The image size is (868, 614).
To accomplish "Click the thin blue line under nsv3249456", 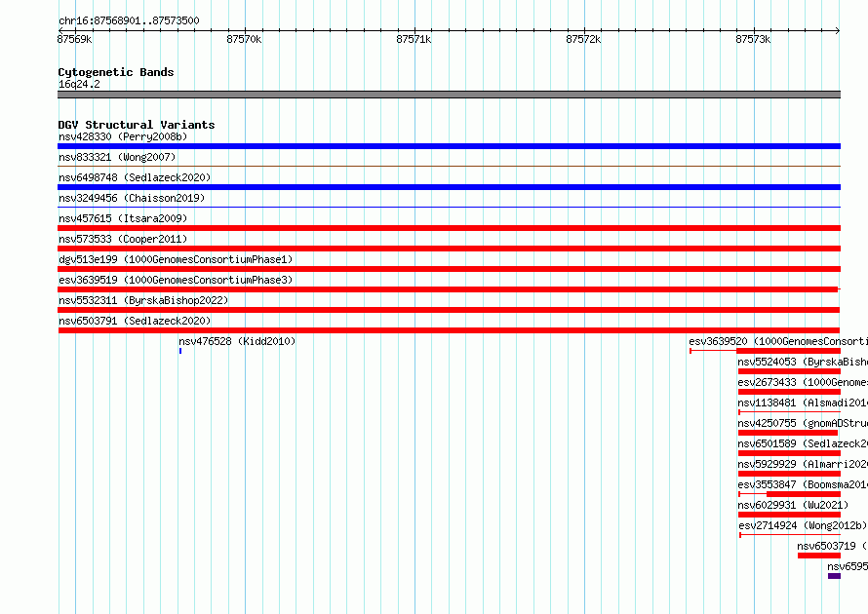I will coord(449,207).
